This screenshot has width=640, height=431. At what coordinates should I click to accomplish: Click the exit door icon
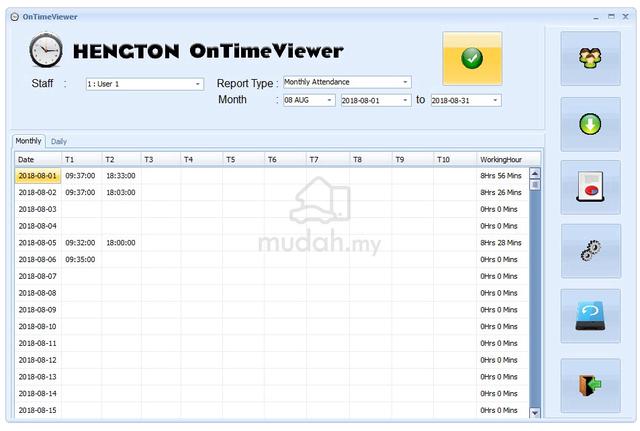click(590, 385)
